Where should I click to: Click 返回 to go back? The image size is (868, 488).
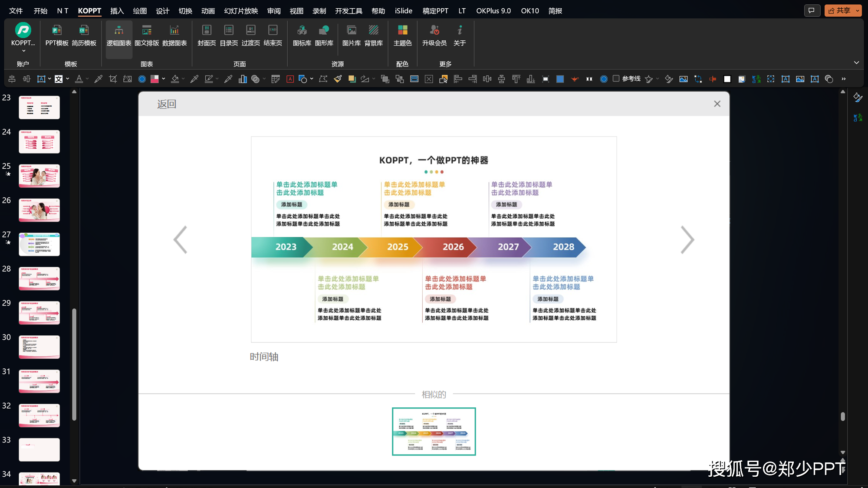pyautogui.click(x=167, y=104)
